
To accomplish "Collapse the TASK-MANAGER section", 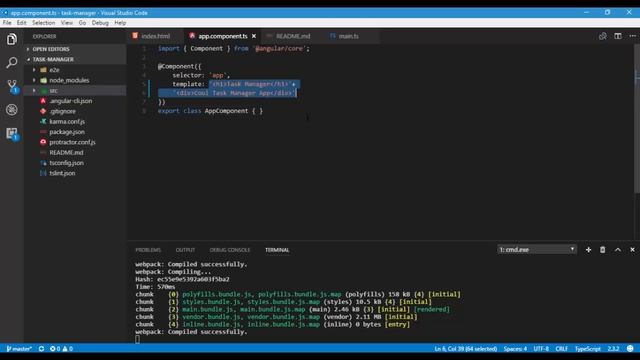I will (x=53, y=59).
